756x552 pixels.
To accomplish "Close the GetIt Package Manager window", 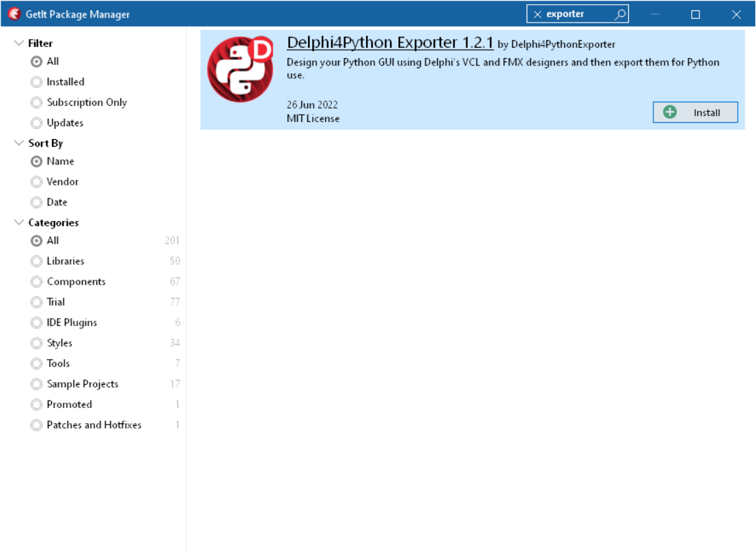I will 736,14.
